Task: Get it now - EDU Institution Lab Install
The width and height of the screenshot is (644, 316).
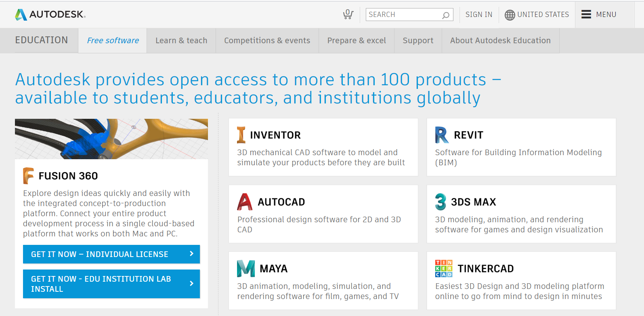Action: pyautogui.click(x=111, y=284)
